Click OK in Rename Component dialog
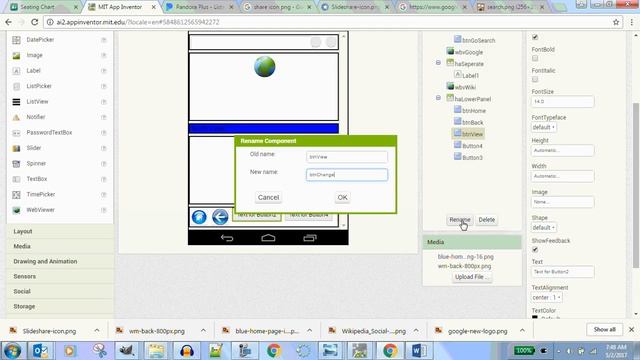This screenshot has width=640, height=360. pos(342,198)
